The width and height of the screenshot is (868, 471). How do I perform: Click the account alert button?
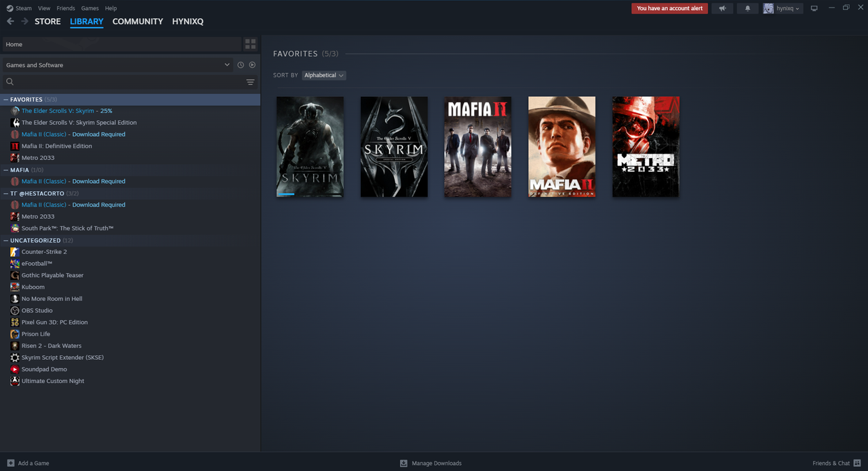click(669, 8)
